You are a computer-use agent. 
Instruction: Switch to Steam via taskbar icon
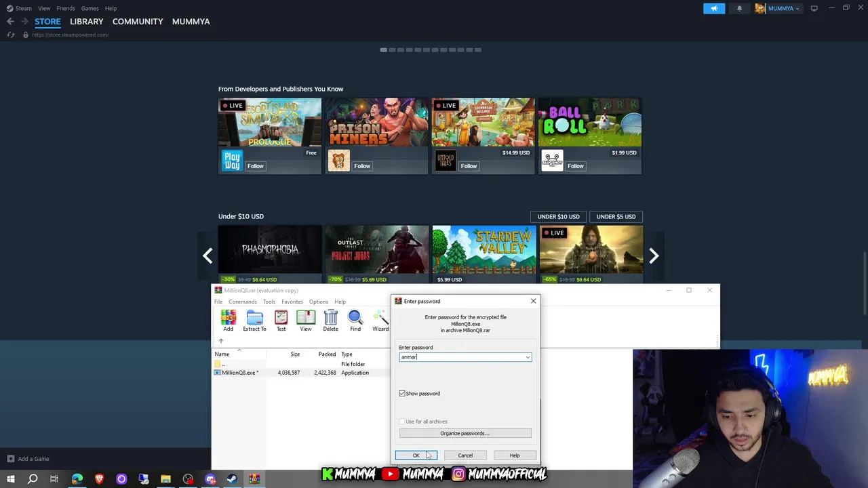point(232,479)
